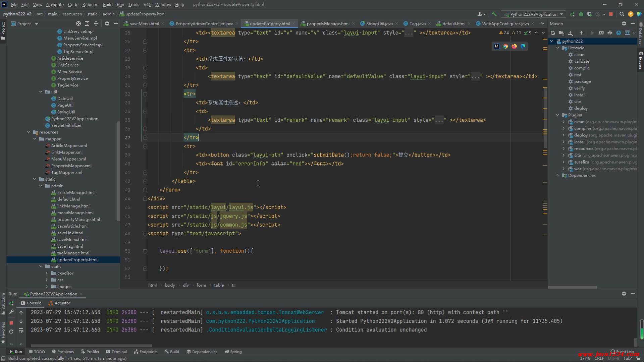Open the Project view selector dropdown
The height and width of the screenshot is (362, 644).
point(24,23)
